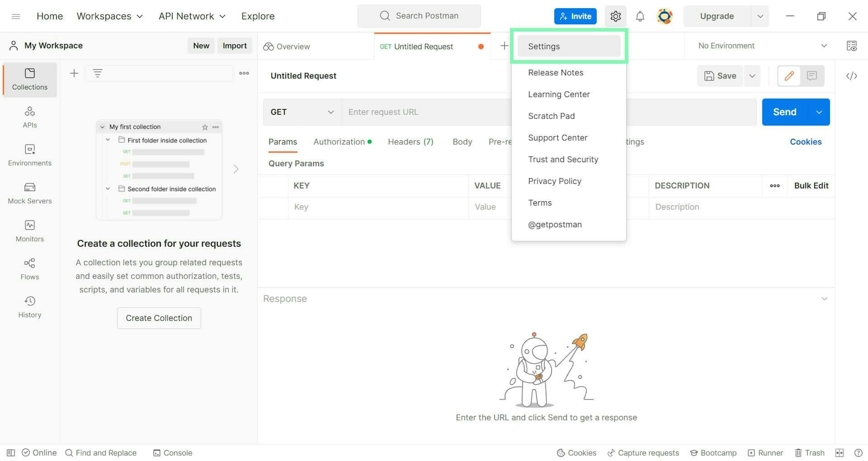Open Bootcamp from status bar
Image resolution: width=868 pixels, height=461 pixels.
click(x=713, y=453)
